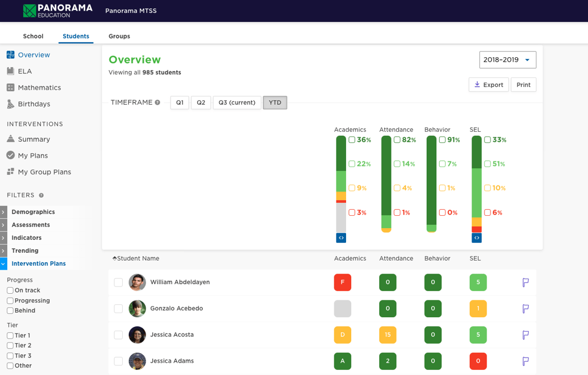Screen dimensions: 588x375
Task: Click the Export button
Action: pyautogui.click(x=488, y=85)
